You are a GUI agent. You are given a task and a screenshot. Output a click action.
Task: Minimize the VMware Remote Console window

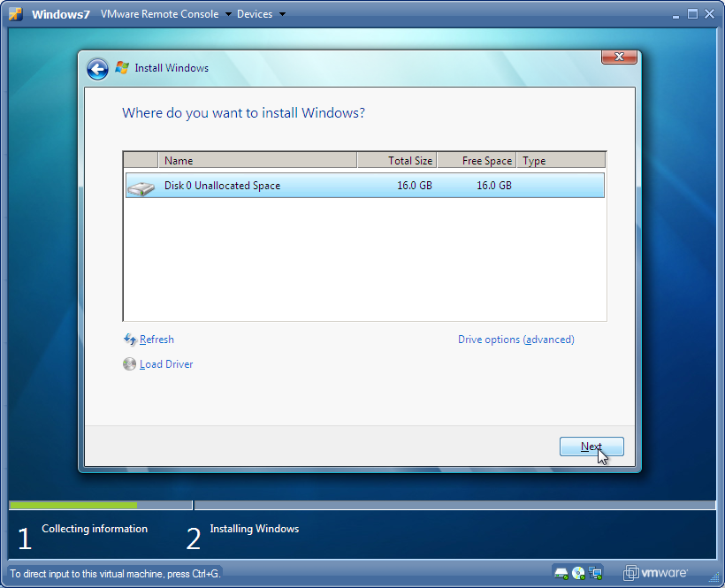(676, 15)
